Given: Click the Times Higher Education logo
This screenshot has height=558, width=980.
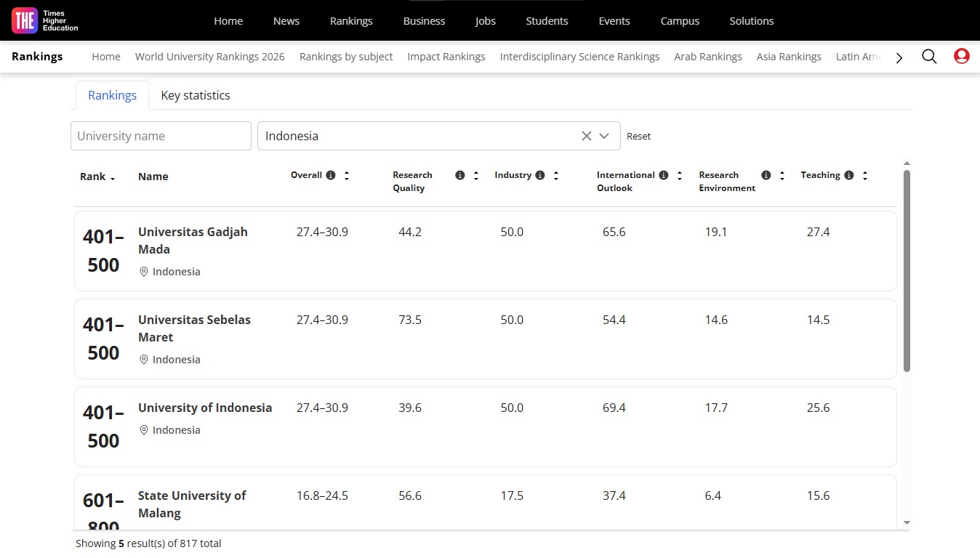Looking at the screenshot, I should click(x=45, y=20).
